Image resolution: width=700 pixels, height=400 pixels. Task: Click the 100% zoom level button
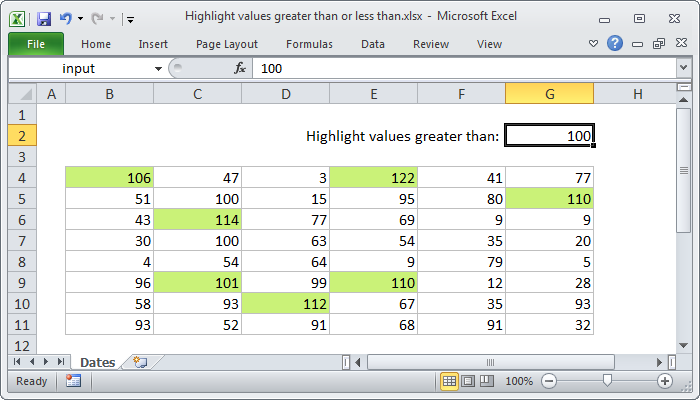point(518,381)
